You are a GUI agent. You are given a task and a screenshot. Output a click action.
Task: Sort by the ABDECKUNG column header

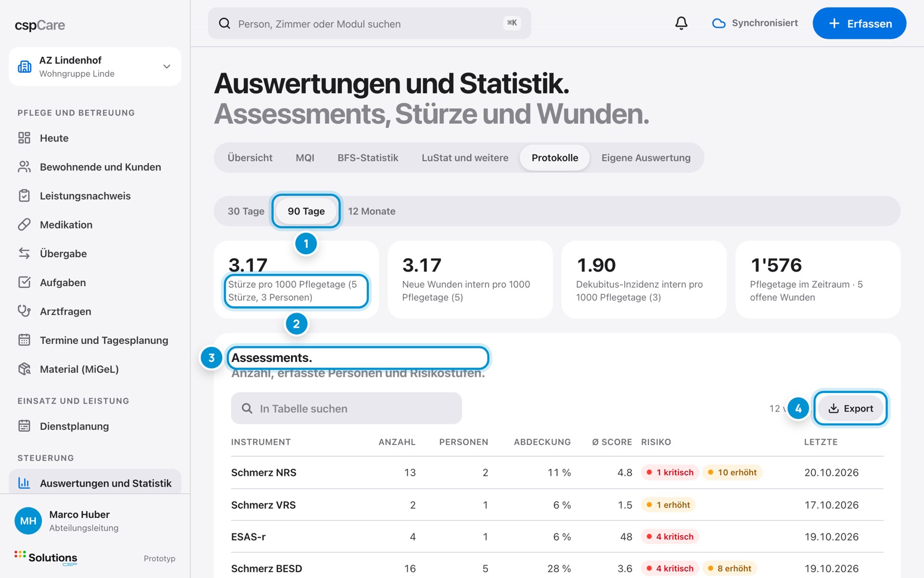pyautogui.click(x=542, y=442)
